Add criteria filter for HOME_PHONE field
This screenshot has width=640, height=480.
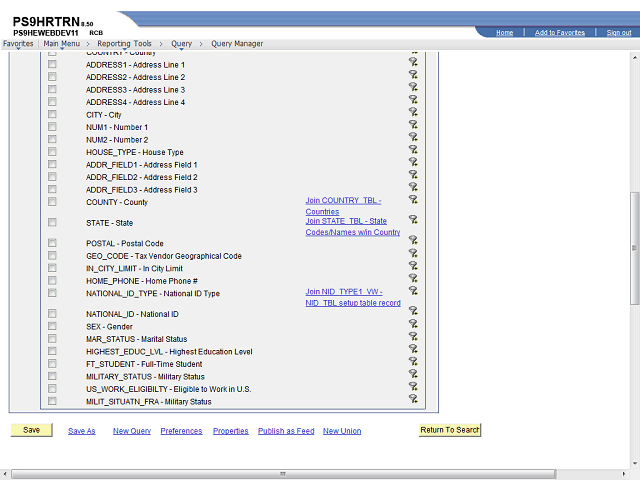[413, 278]
